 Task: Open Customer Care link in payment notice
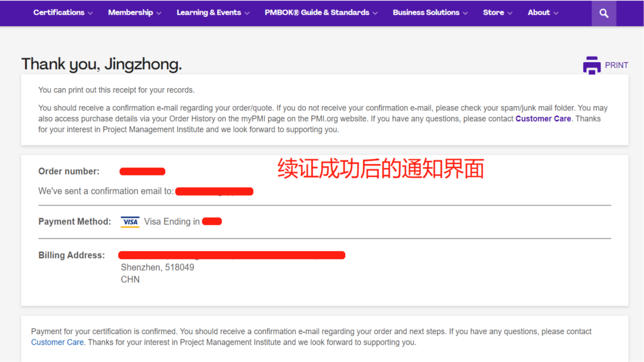tap(57, 342)
